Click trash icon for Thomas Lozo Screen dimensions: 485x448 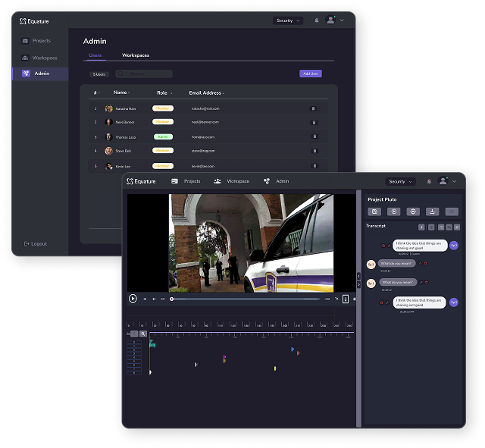click(314, 137)
